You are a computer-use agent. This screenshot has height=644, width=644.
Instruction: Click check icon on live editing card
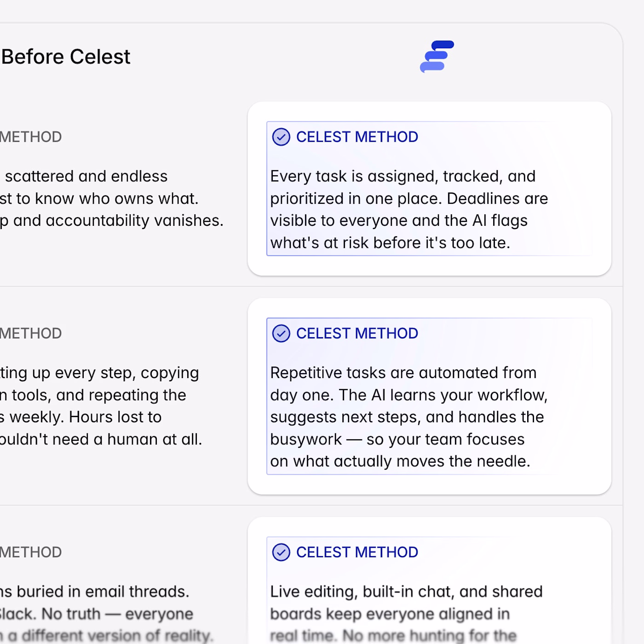[x=281, y=552]
